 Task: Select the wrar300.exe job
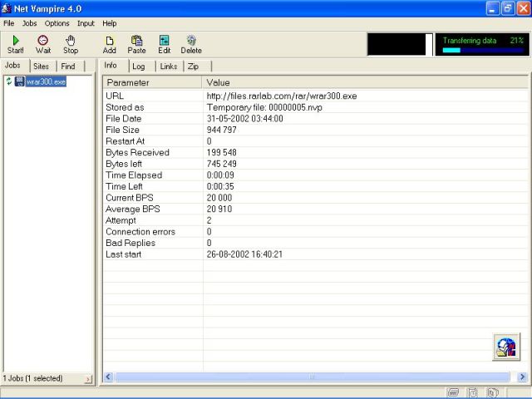(x=46, y=81)
